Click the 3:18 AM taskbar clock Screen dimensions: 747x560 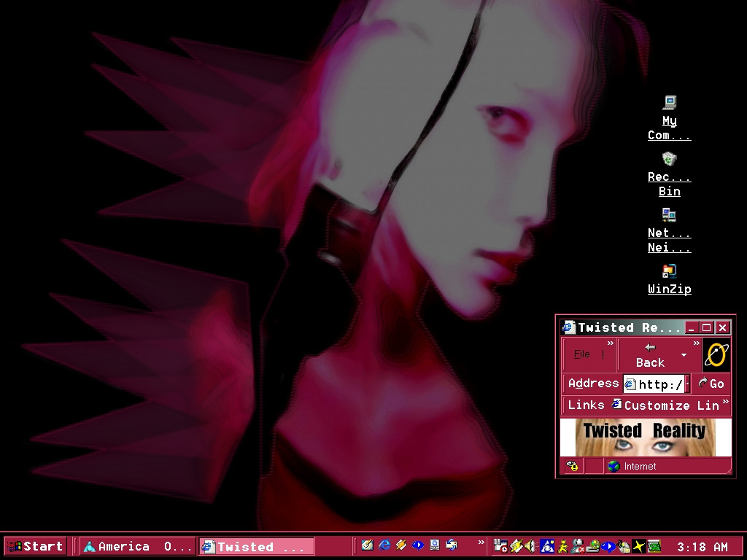703,547
